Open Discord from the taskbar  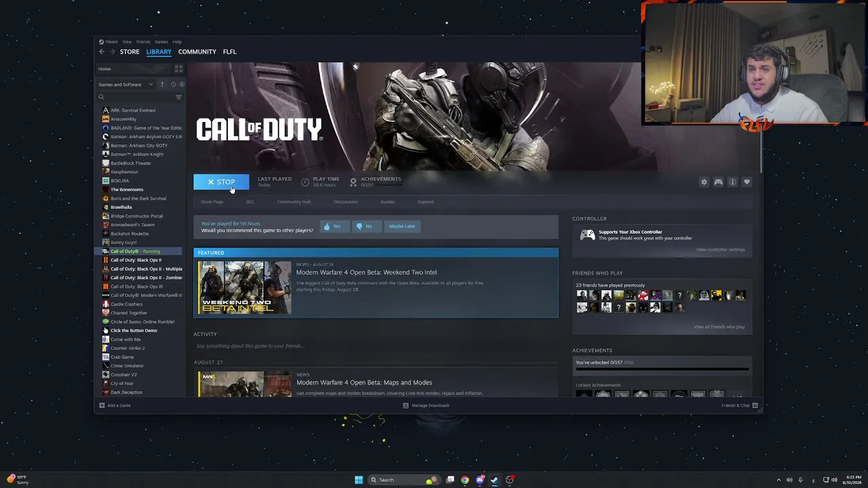480,480
